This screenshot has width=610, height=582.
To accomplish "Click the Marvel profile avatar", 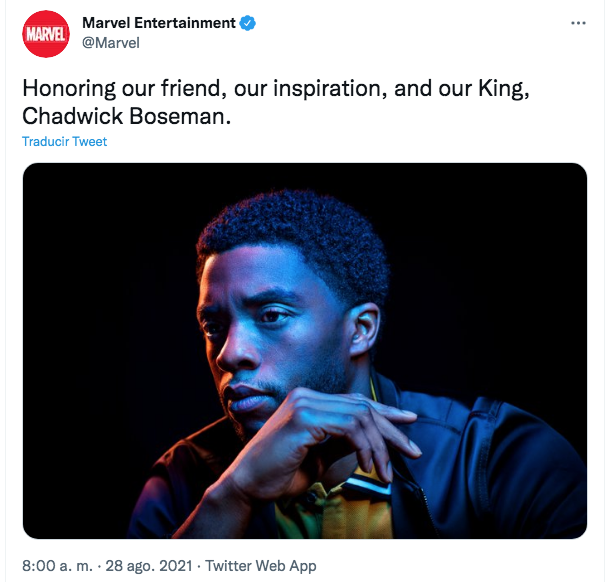I will [x=45, y=33].
